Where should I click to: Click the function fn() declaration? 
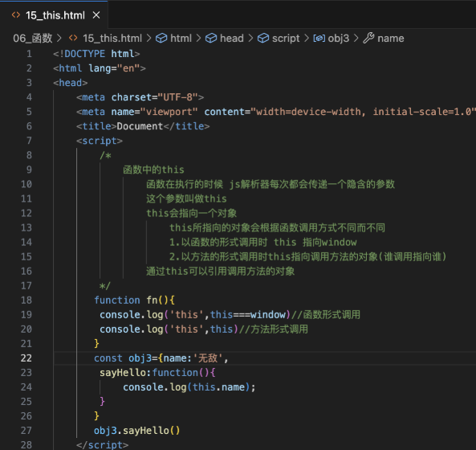135,301
